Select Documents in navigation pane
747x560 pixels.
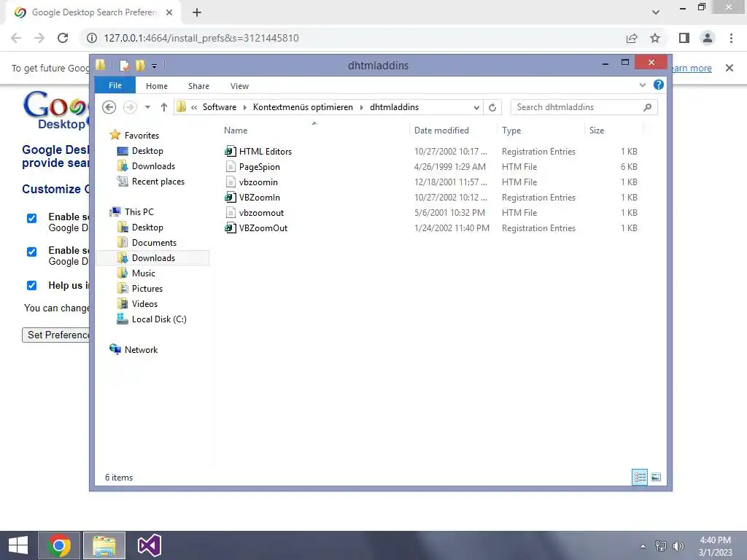click(154, 242)
